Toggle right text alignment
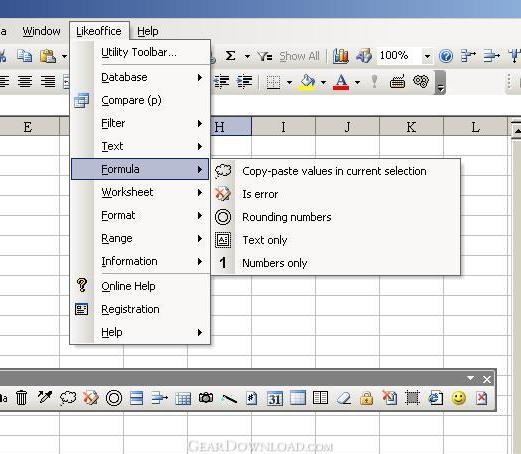The image size is (521, 454). (x=48, y=81)
